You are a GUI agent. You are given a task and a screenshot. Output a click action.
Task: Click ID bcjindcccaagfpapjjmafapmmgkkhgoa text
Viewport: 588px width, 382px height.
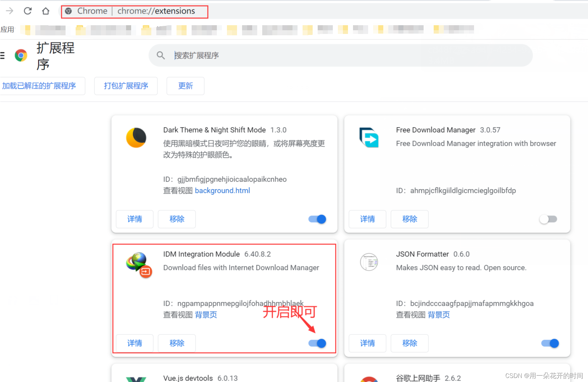[x=465, y=303]
